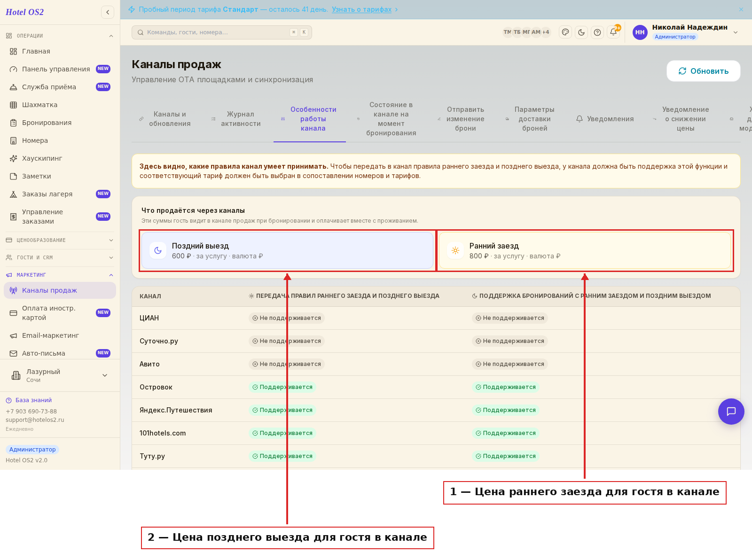Open Служба приёма section

(x=60, y=87)
